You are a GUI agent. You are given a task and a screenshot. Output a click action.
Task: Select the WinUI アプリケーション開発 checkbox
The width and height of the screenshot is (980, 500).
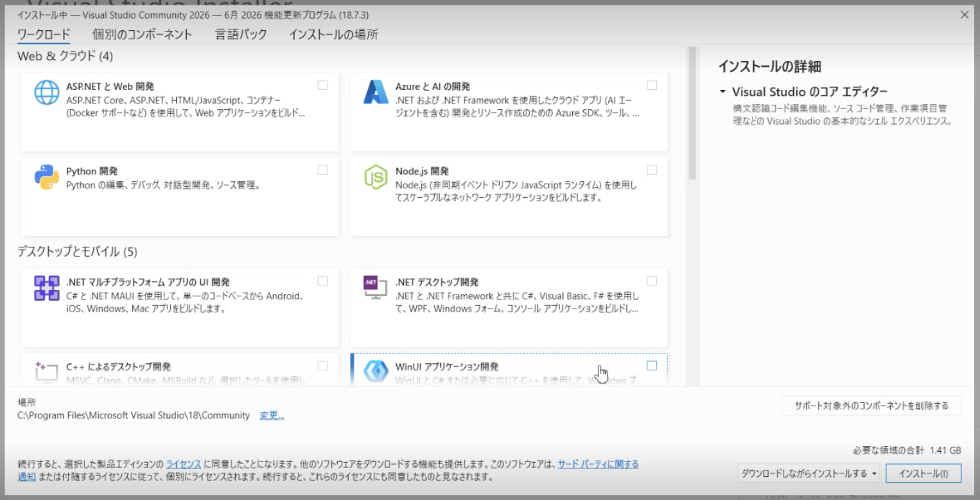pos(652,366)
